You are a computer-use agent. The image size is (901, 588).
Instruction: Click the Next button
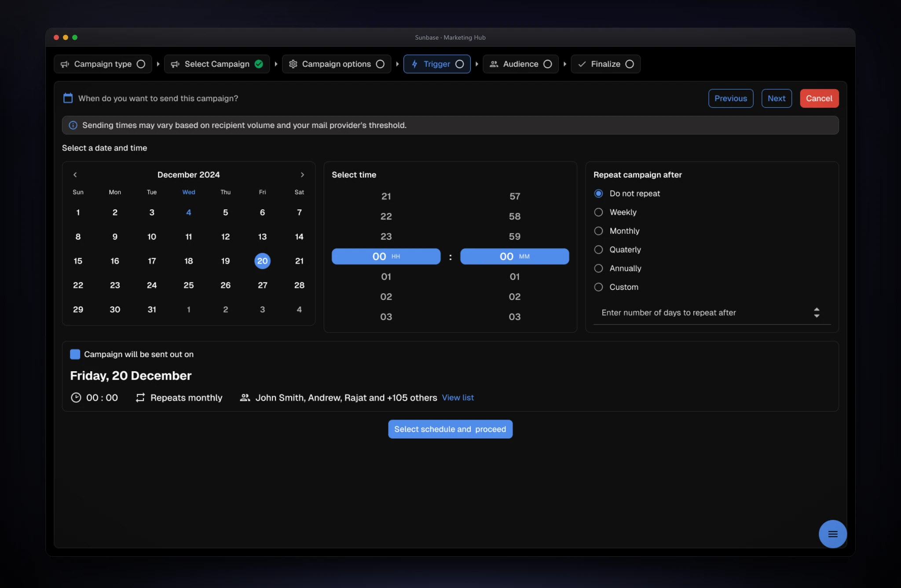pyautogui.click(x=776, y=99)
